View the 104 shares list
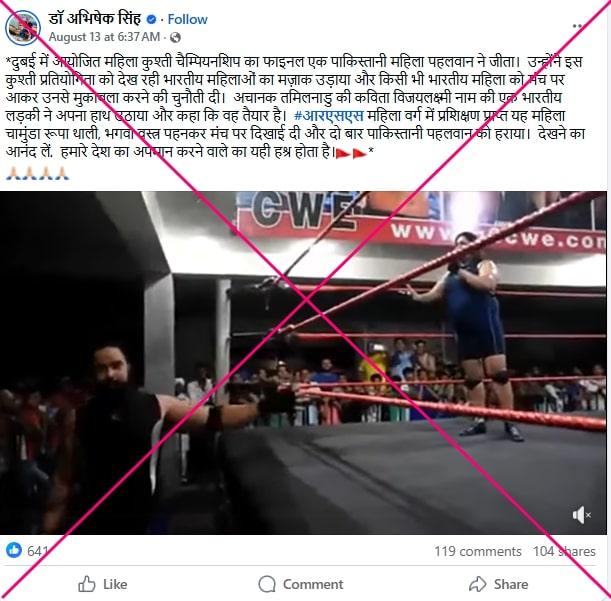The height and width of the screenshot is (601, 611). point(564,551)
